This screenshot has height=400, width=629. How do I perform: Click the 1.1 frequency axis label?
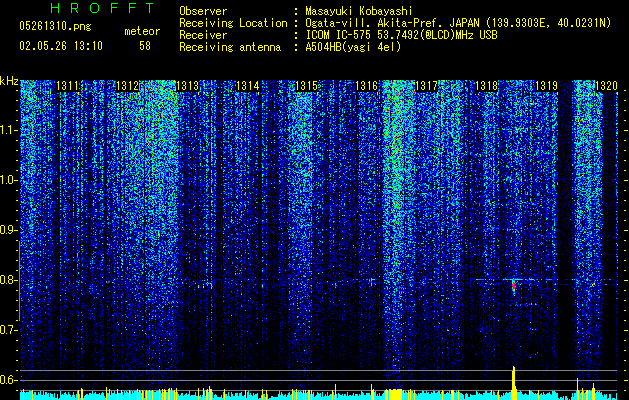(9, 130)
